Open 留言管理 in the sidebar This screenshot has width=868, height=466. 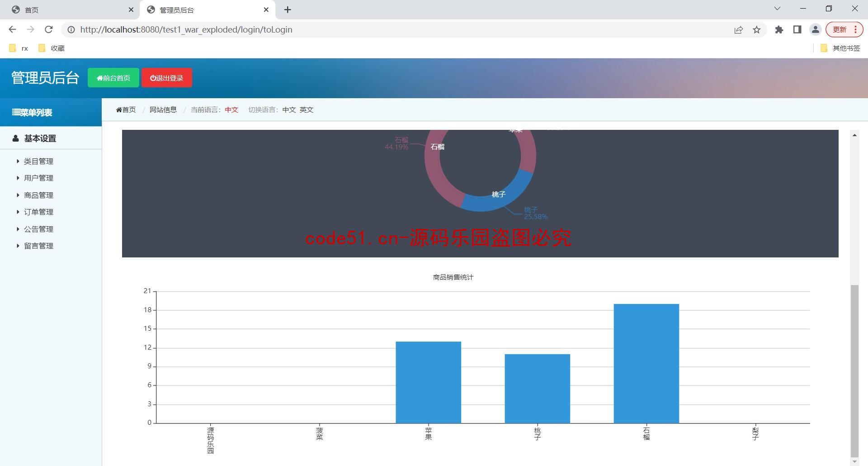(x=38, y=246)
